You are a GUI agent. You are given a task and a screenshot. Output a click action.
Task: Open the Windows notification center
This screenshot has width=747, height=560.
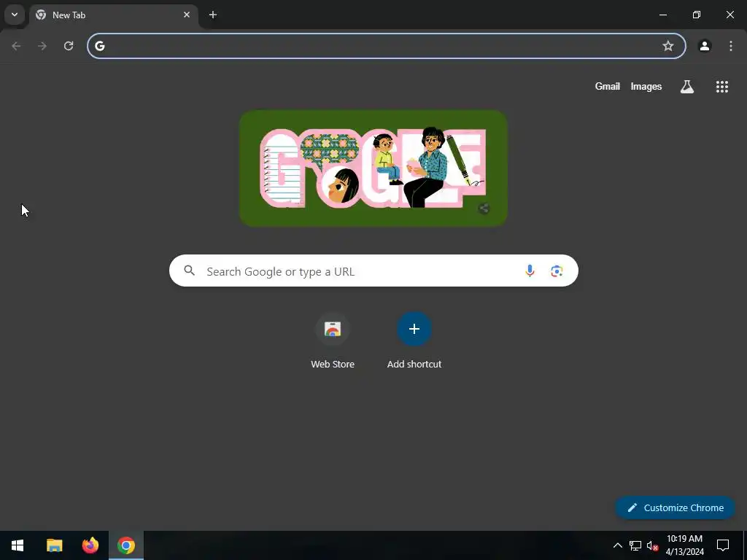[x=723, y=545]
